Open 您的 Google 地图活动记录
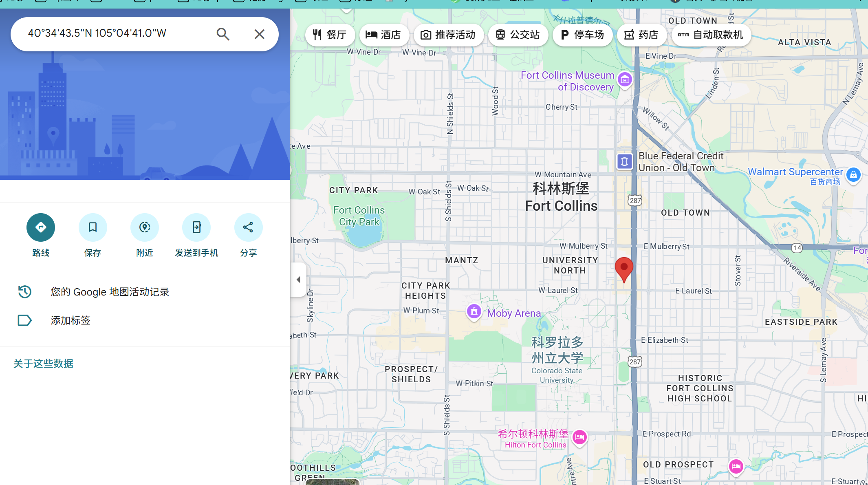Screen dimensions: 868x485 tap(145, 292)
